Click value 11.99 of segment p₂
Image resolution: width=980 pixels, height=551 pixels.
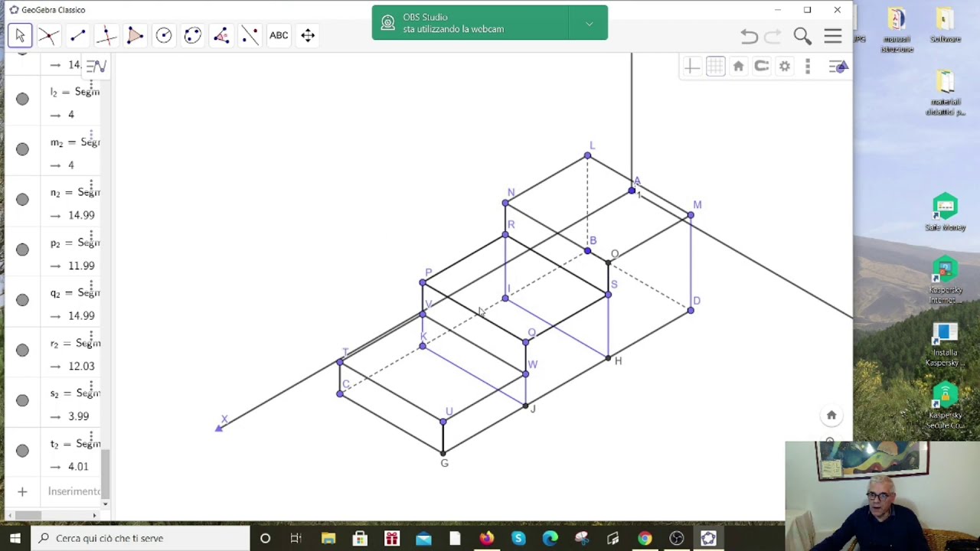tap(81, 266)
